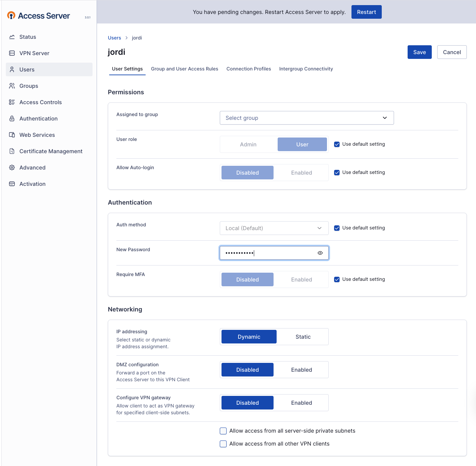
Task: Check Allow access from all other VPN clients
Action: click(x=223, y=444)
